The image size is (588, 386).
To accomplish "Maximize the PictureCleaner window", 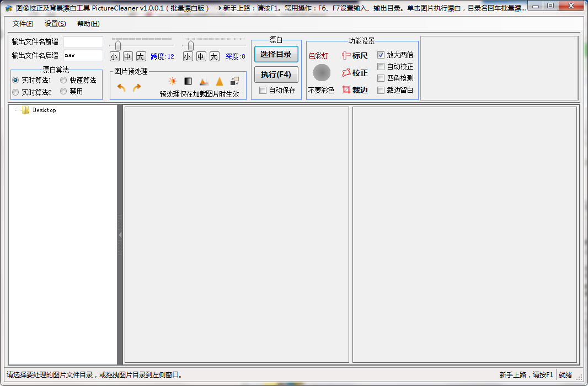I will coord(550,6).
